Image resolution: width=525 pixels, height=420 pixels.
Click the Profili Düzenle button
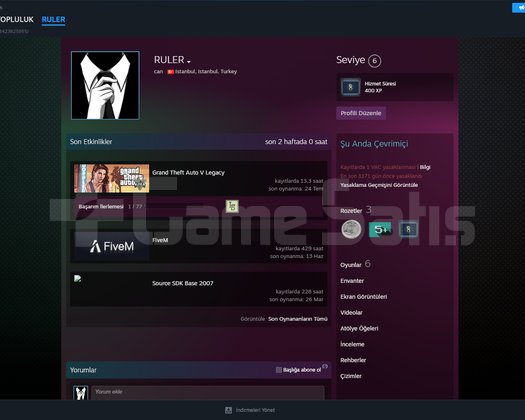pos(361,113)
